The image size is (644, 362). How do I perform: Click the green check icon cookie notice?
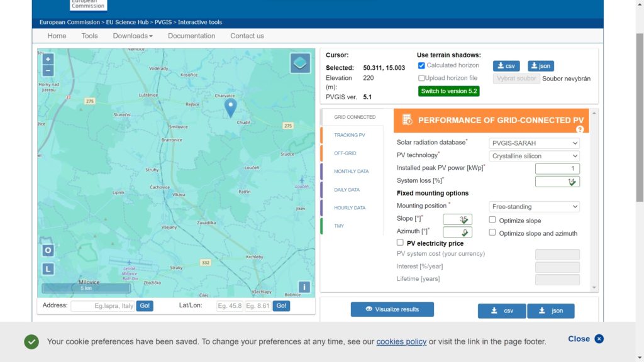point(31,342)
